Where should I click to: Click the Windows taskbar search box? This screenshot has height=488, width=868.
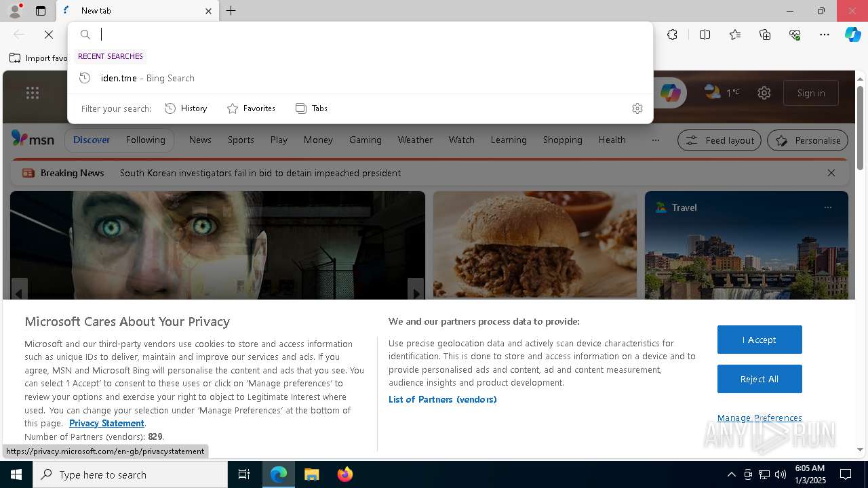[130, 474]
